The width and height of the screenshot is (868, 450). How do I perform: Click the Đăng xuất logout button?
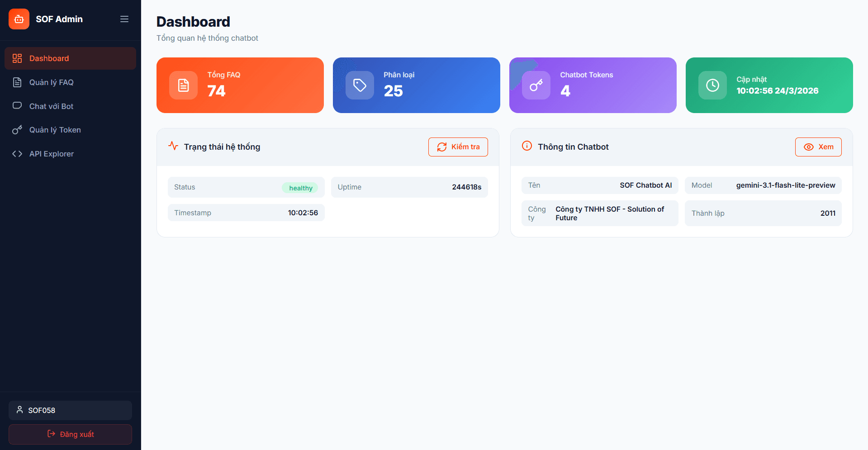coord(70,434)
